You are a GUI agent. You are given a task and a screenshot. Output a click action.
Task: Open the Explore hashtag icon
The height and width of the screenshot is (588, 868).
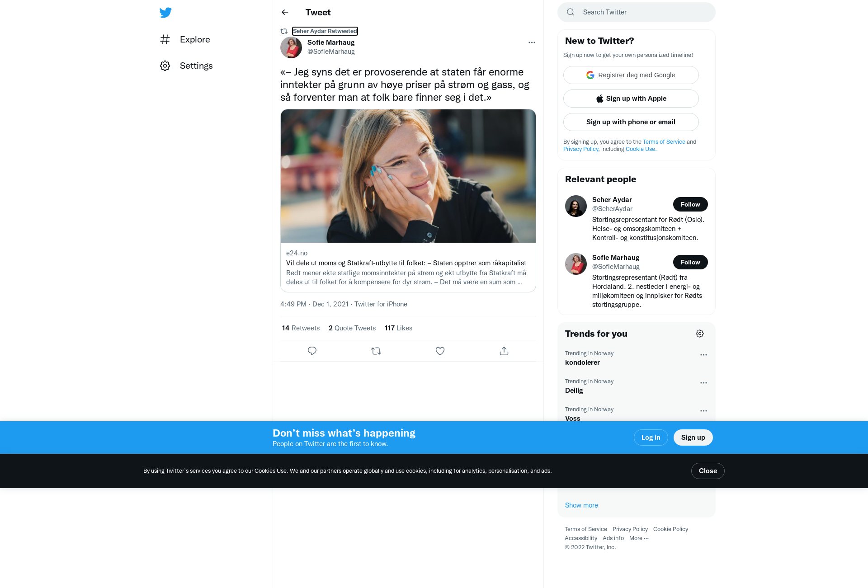click(165, 39)
